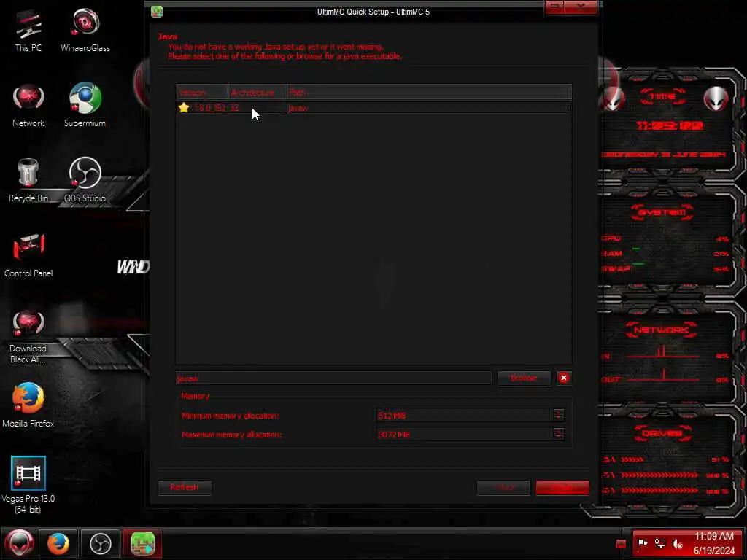Click Java path input field
747x560 pixels.
point(333,378)
